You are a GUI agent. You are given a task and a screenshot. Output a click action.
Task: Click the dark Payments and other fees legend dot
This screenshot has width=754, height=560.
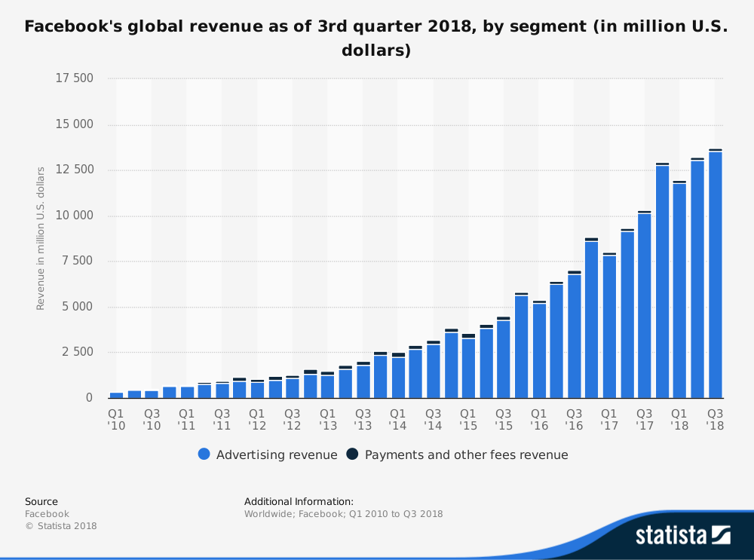click(352, 454)
